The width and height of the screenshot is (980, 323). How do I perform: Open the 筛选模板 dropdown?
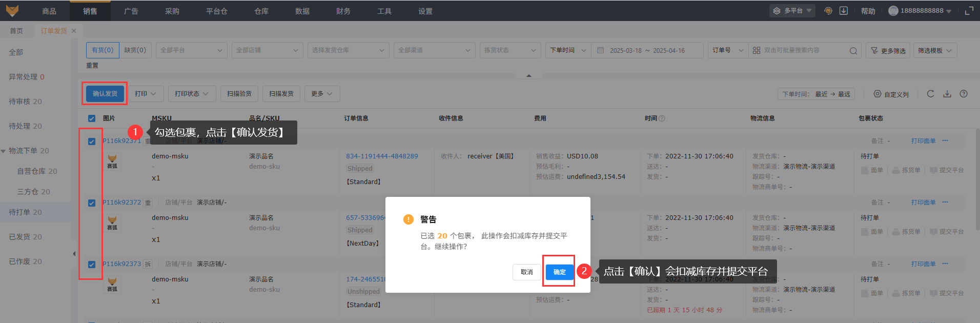(x=935, y=51)
